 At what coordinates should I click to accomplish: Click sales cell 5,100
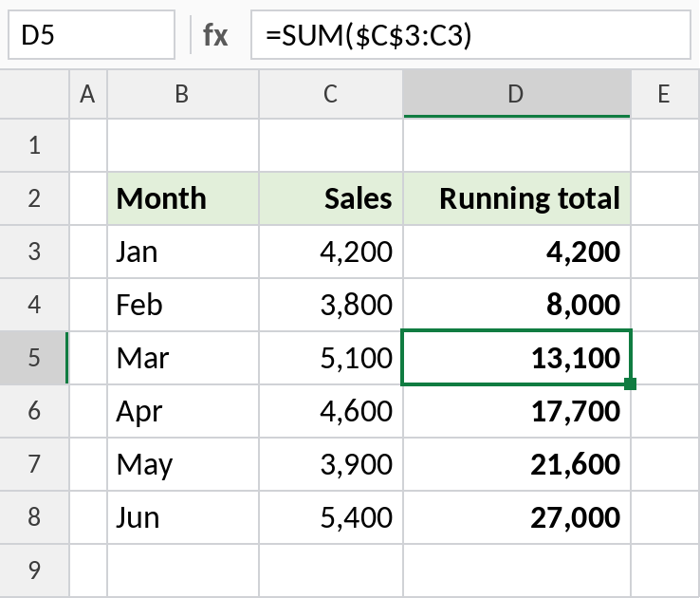(331, 358)
